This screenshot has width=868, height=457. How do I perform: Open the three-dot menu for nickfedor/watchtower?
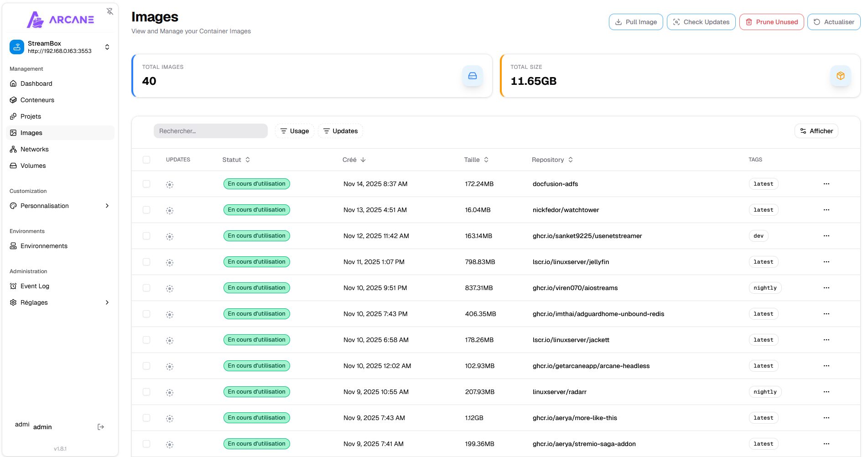826,210
